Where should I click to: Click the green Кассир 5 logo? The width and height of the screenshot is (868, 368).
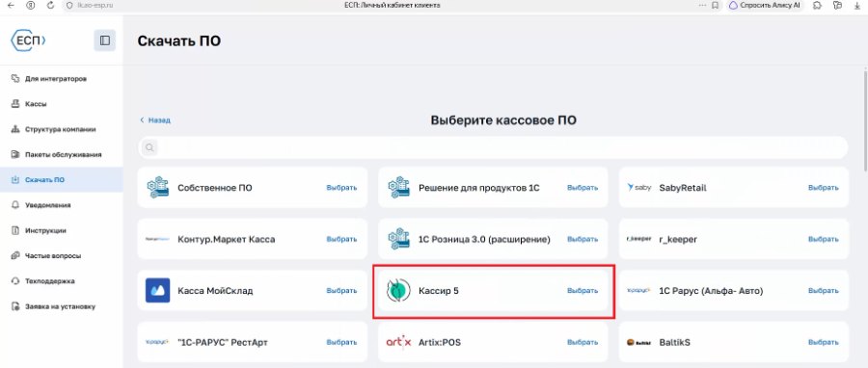[x=398, y=291]
